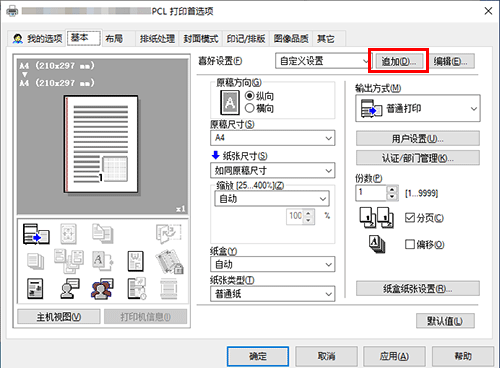Click the single user with card icon
This screenshot has width=500, height=368.
point(69,289)
